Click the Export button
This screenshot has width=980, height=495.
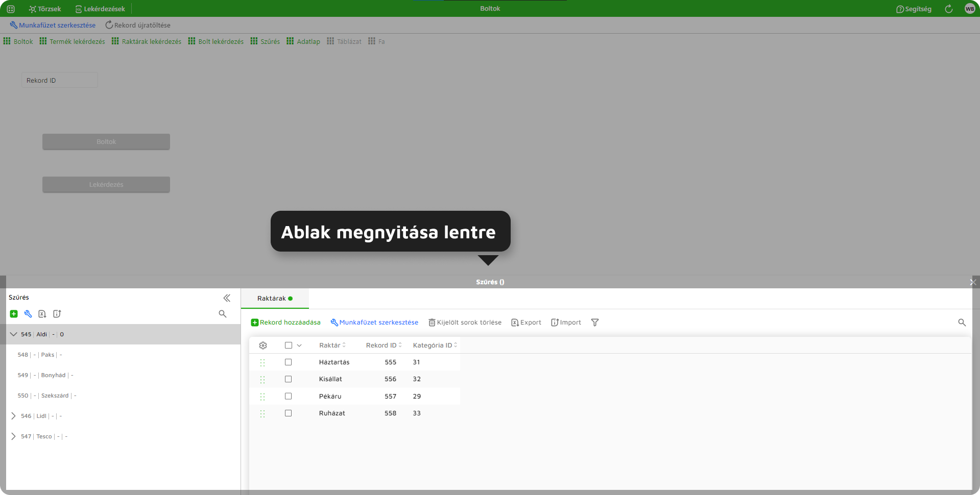(526, 323)
